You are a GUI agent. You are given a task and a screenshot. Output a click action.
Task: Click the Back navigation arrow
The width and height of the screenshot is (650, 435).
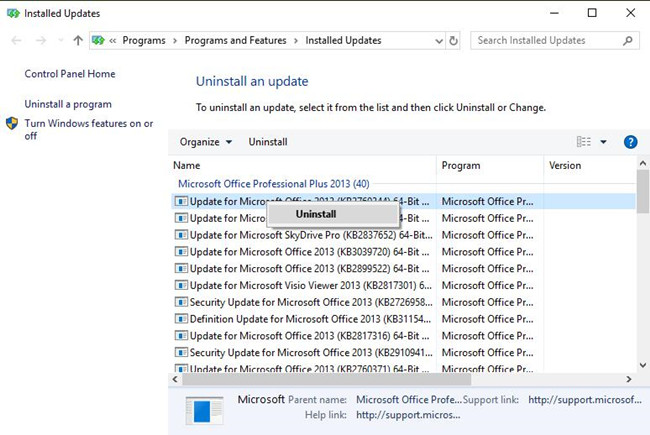click(17, 41)
